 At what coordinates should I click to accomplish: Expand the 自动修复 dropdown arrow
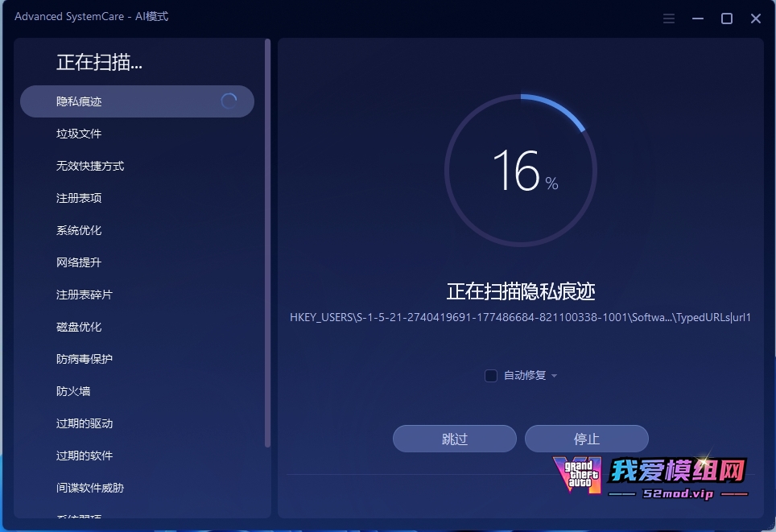[555, 376]
